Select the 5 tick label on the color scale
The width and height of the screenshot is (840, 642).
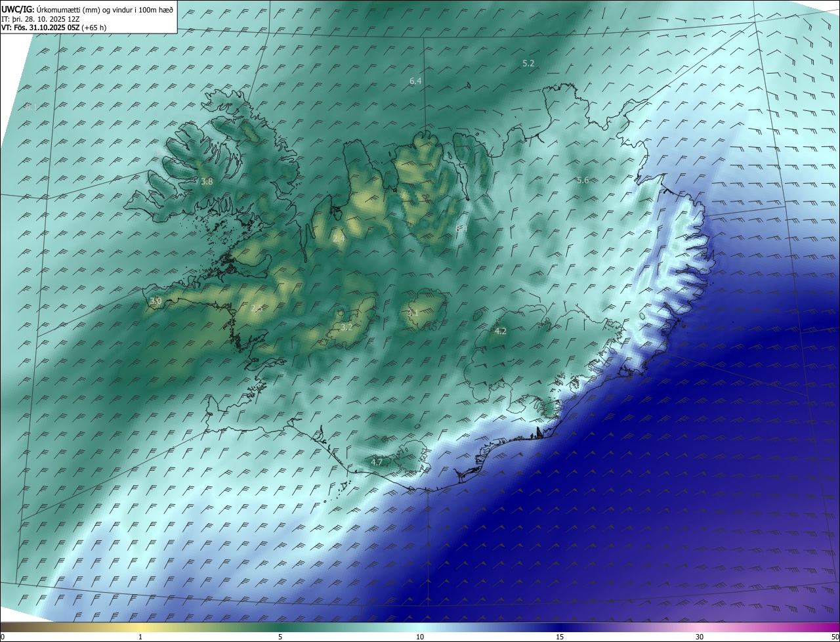click(280, 637)
